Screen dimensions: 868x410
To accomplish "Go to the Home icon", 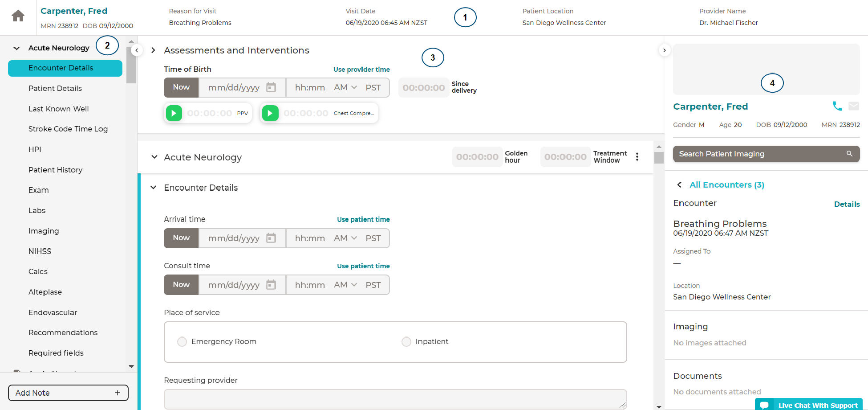I will (18, 16).
